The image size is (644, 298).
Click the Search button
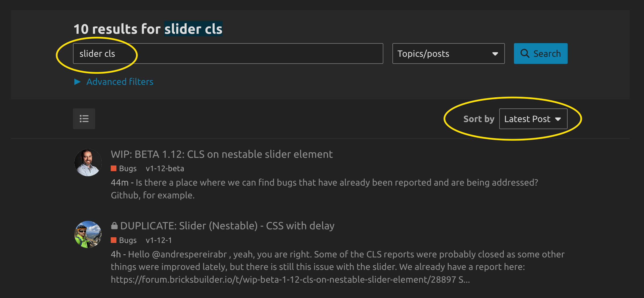coord(541,53)
